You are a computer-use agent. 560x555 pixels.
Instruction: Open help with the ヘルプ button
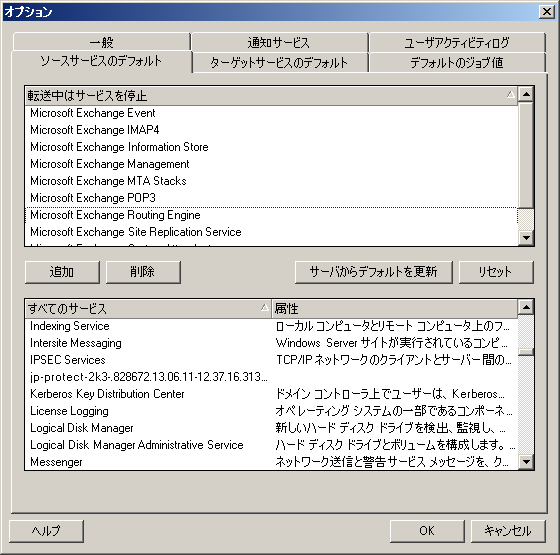tap(46, 531)
